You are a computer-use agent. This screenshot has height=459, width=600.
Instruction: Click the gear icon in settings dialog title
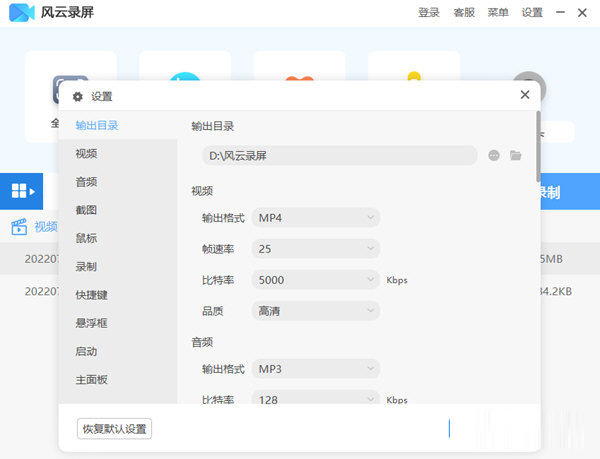78,97
